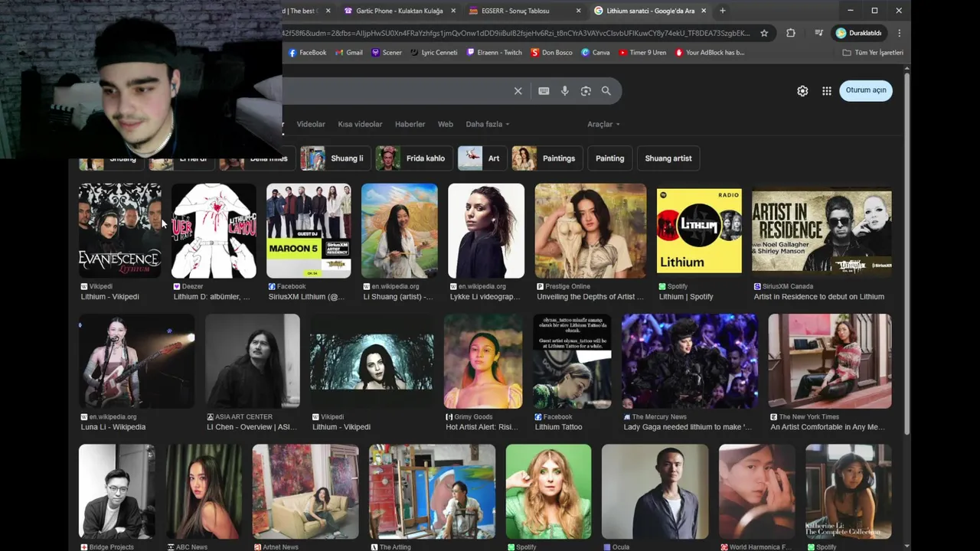980x551 pixels.
Task: Select the Haberler search filter
Action: pos(410,124)
